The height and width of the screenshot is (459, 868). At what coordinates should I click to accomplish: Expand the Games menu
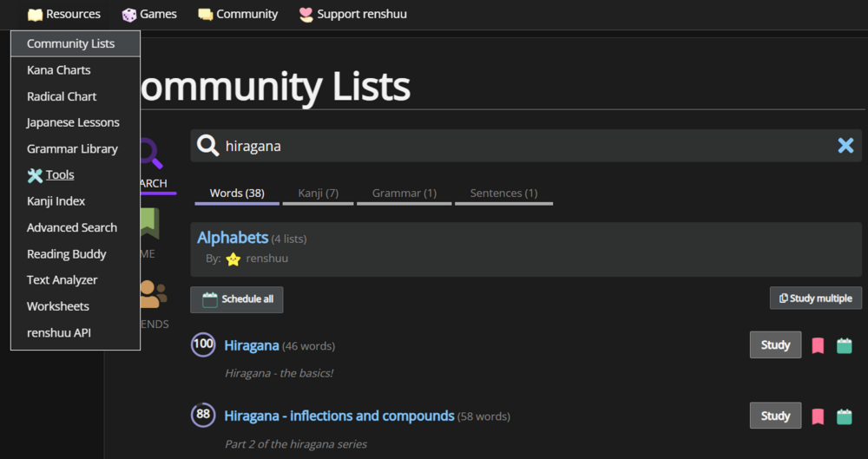pos(149,14)
